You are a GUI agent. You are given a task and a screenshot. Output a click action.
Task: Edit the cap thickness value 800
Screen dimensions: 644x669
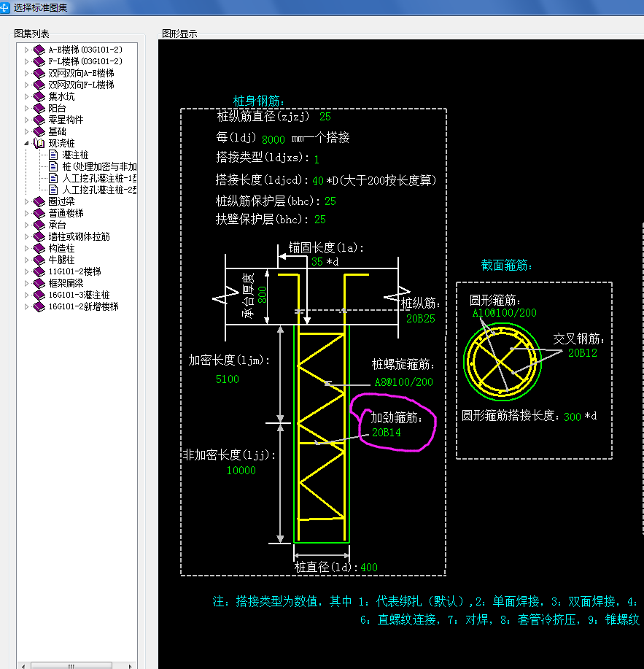(x=262, y=295)
